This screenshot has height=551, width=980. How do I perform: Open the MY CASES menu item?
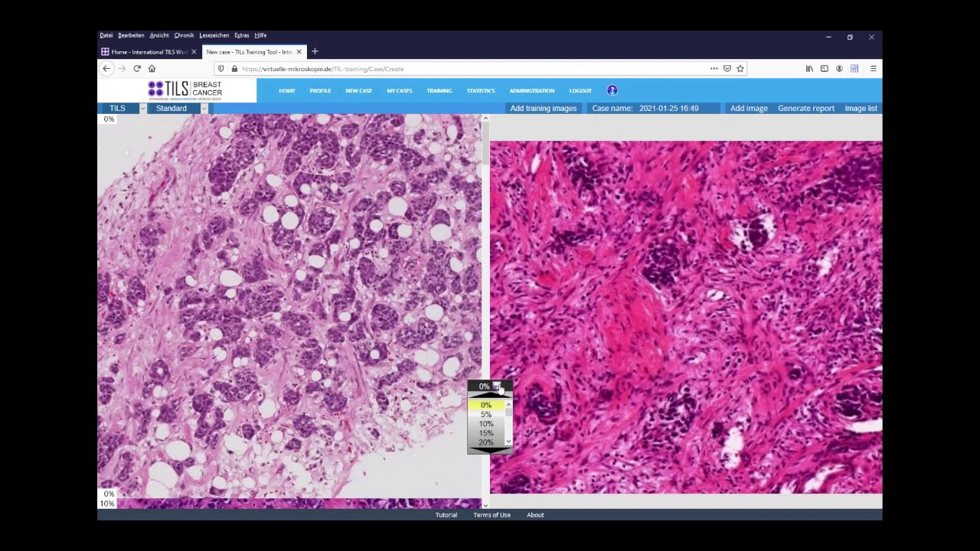click(x=400, y=90)
